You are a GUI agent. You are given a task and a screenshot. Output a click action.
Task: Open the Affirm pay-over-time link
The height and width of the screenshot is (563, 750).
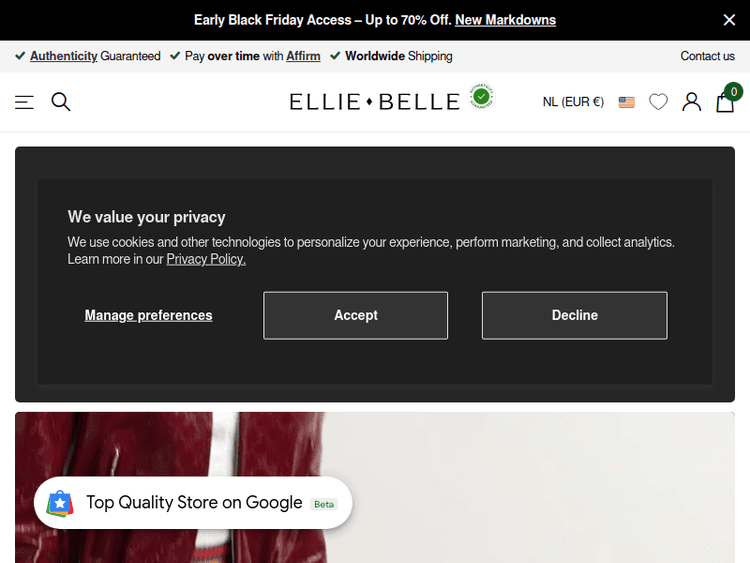coord(303,56)
